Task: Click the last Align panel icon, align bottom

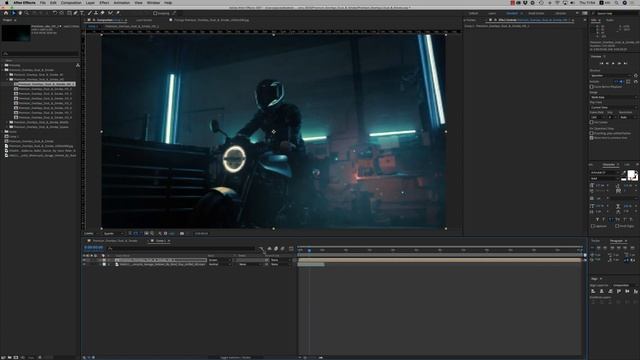Action: click(x=636, y=291)
